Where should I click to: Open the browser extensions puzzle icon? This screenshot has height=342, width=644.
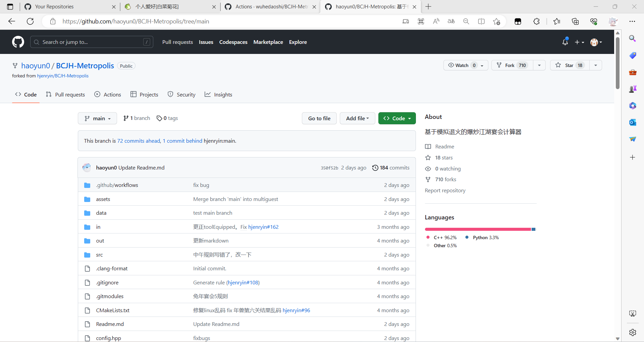click(536, 21)
